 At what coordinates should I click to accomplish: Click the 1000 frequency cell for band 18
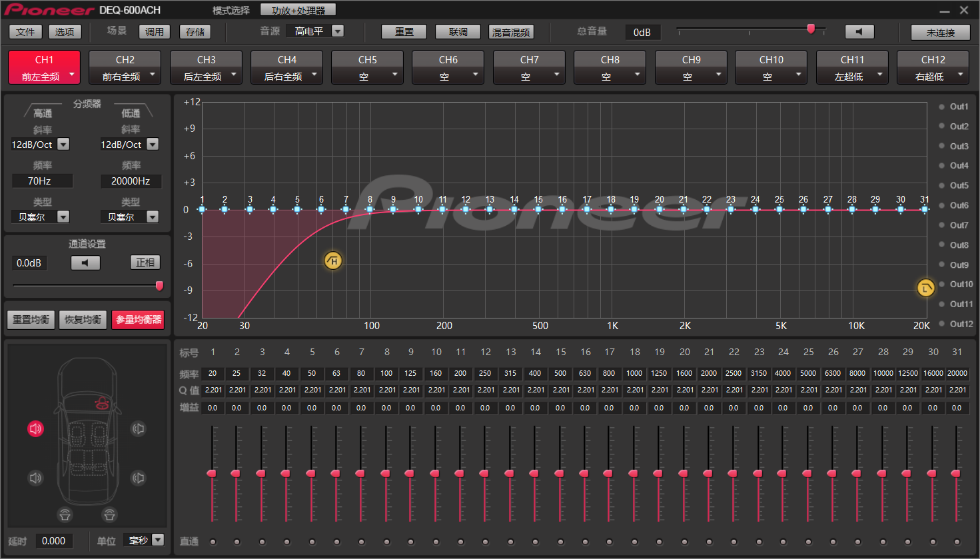[x=634, y=374]
